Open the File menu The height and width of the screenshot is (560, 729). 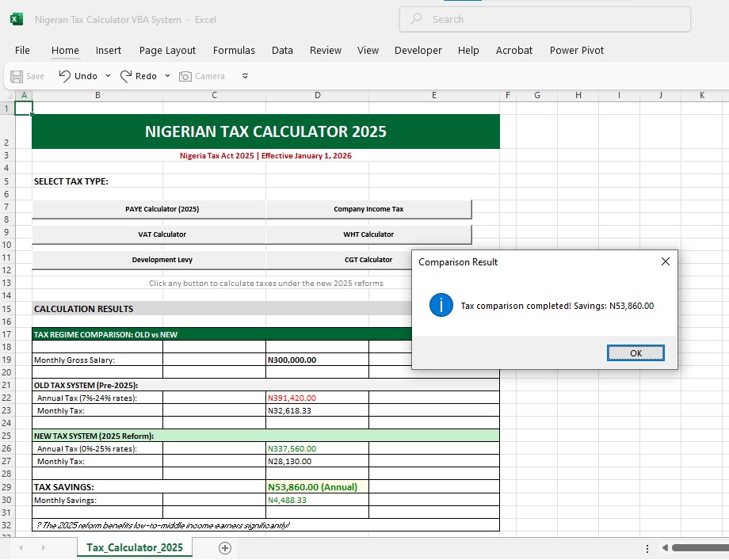tap(22, 50)
